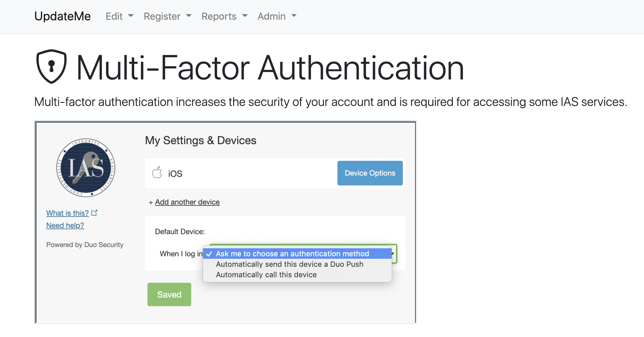The height and width of the screenshot is (337, 644).
Task: Expand the Admin navigation menu
Action: pyautogui.click(x=277, y=16)
